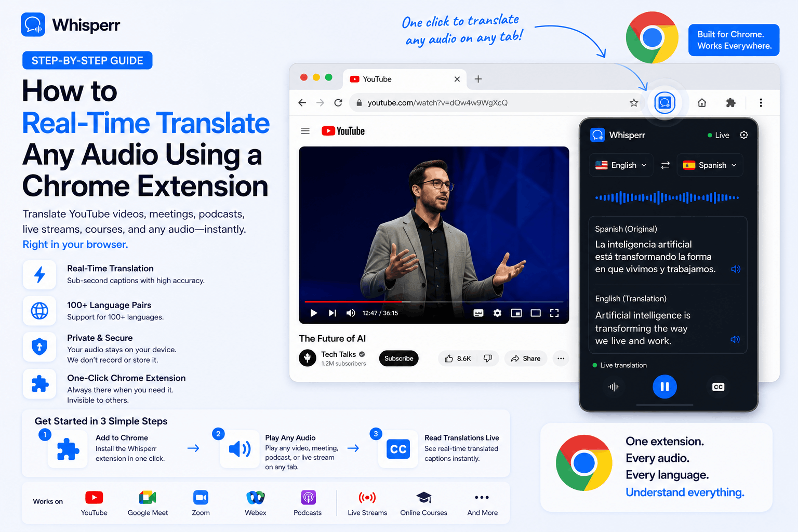
Task: Click the Add to Chrome step icon
Action: pyautogui.click(x=68, y=449)
